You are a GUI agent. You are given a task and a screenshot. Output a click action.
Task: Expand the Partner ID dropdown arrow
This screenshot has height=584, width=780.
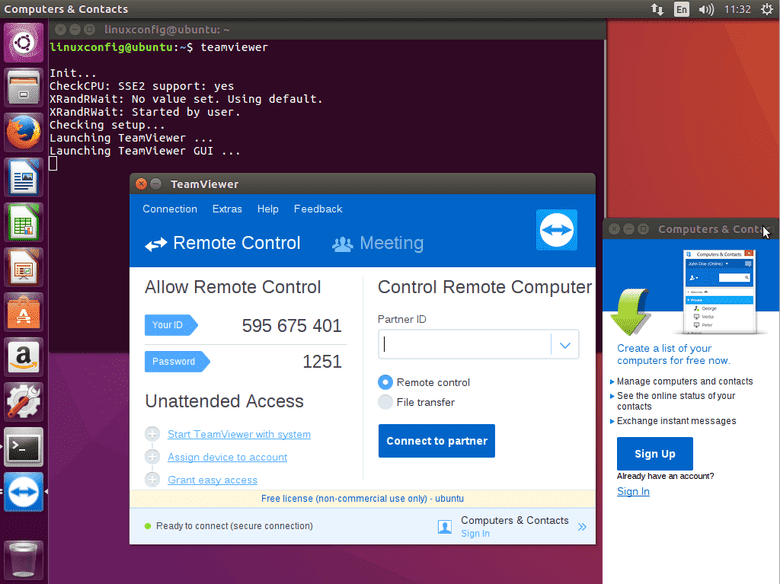tap(565, 345)
